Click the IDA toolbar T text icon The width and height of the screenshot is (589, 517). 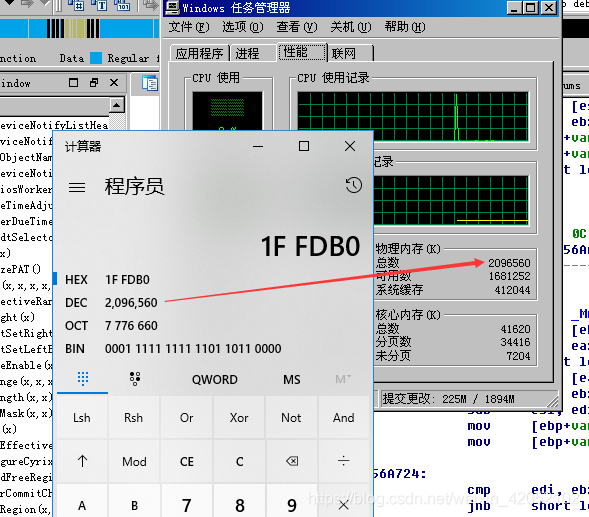(100, 5)
